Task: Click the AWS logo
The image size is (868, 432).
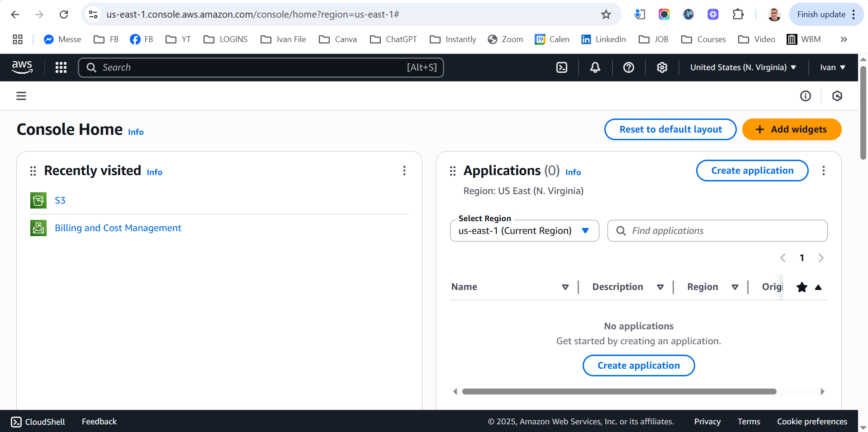Action: (x=22, y=67)
